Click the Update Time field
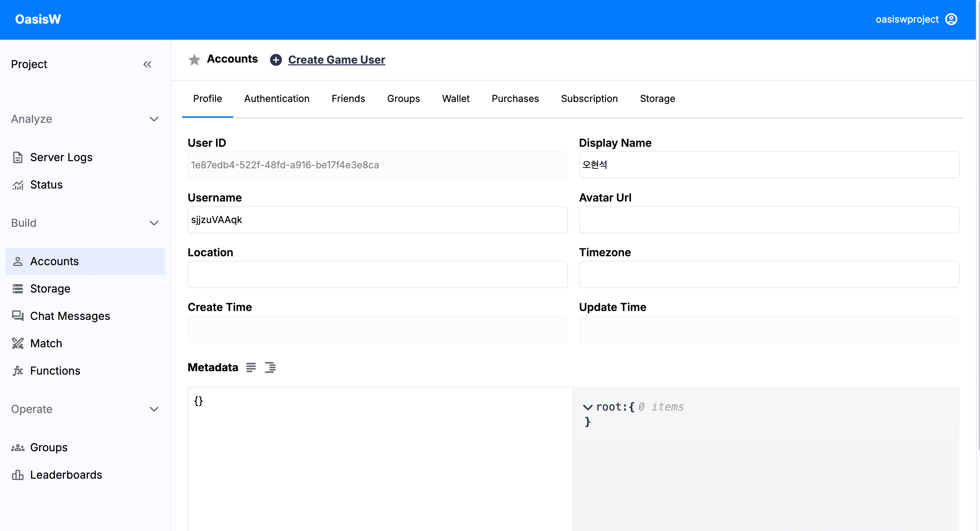 click(769, 329)
